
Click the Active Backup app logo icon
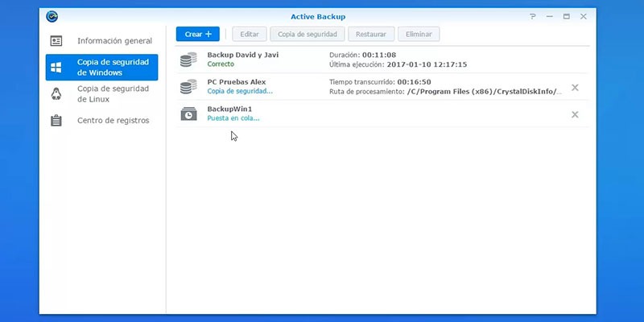52,16
